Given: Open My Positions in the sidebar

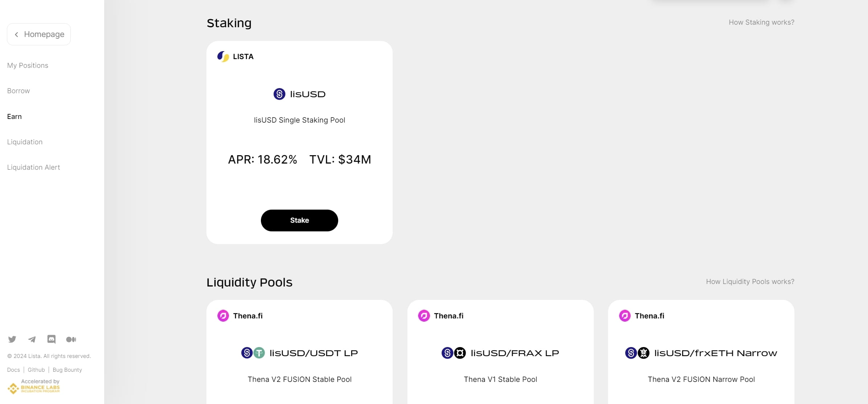Looking at the screenshot, I should pyautogui.click(x=28, y=66).
